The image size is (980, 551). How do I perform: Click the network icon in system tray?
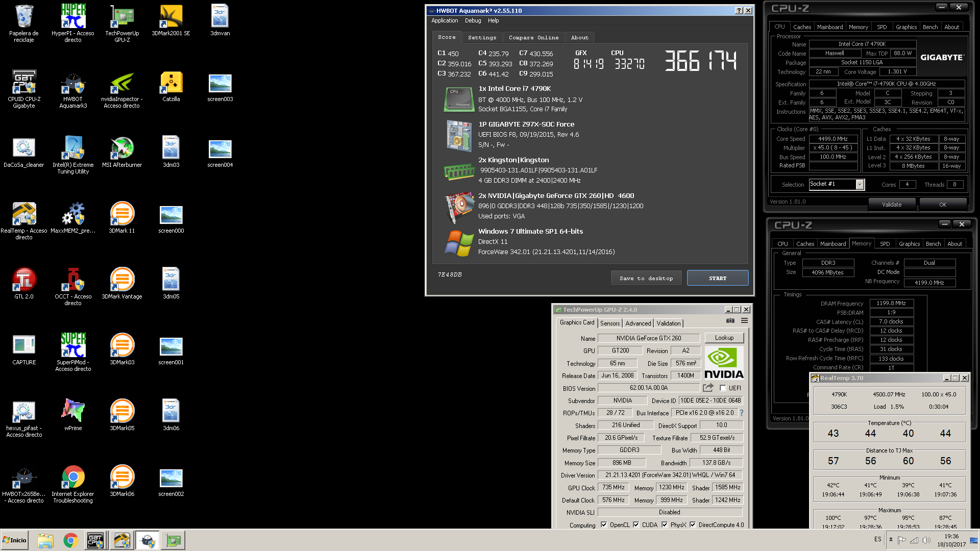(x=914, y=540)
